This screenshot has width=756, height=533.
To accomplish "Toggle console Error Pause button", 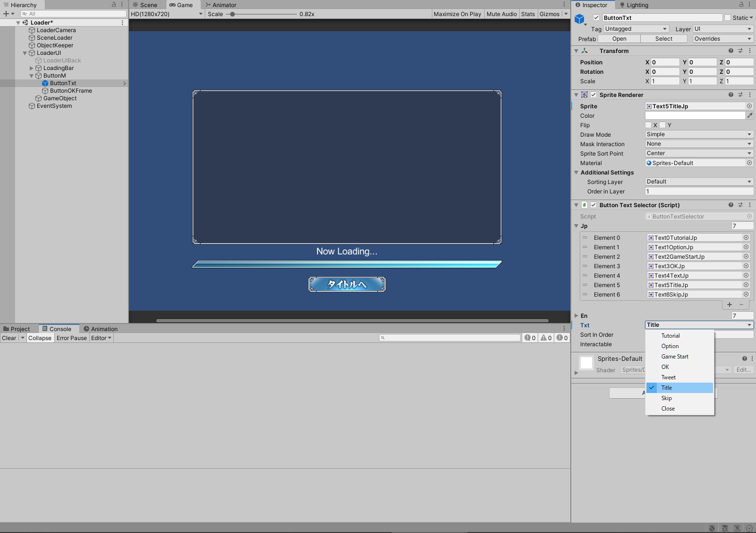I will (x=72, y=338).
